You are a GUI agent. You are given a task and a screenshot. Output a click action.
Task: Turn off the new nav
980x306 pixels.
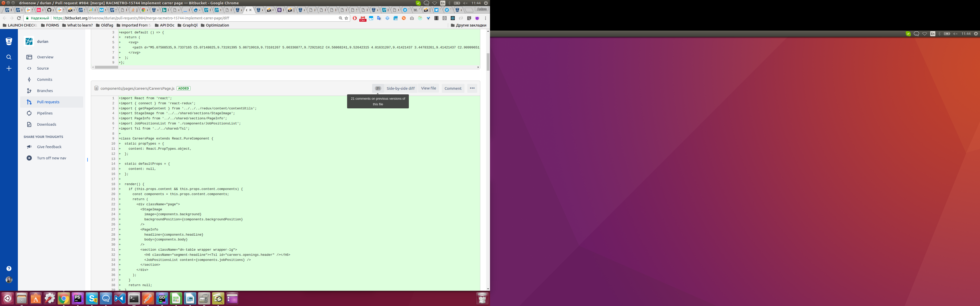[51, 158]
